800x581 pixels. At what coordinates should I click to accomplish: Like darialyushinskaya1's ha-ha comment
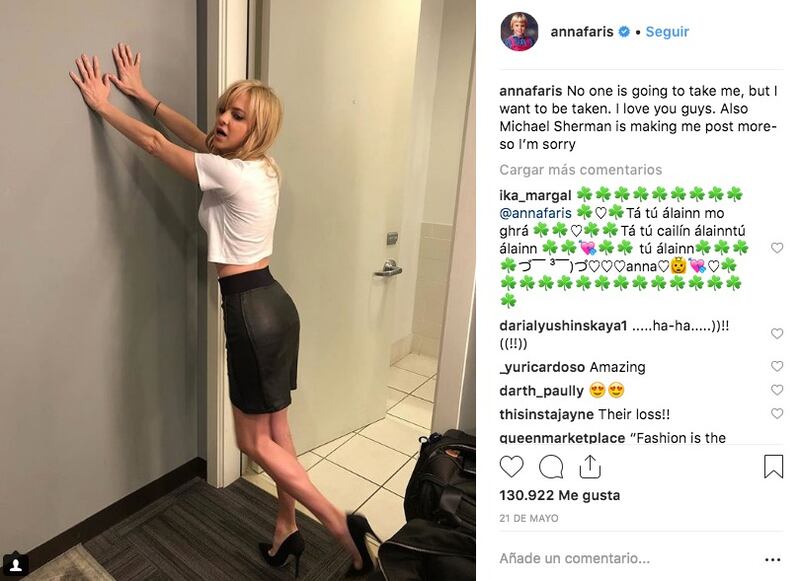(x=777, y=334)
